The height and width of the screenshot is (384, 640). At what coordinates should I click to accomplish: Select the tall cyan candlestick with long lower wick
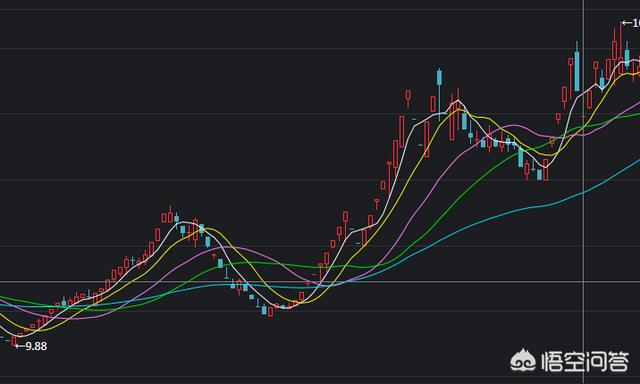(x=439, y=94)
